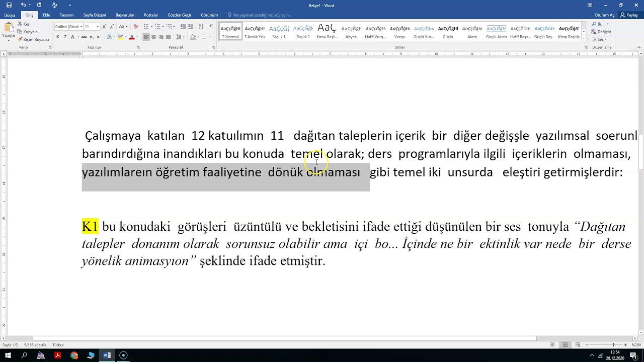The width and height of the screenshot is (644, 362).
Task: Switch to the Görünüm tab
Action: pyautogui.click(x=209, y=15)
